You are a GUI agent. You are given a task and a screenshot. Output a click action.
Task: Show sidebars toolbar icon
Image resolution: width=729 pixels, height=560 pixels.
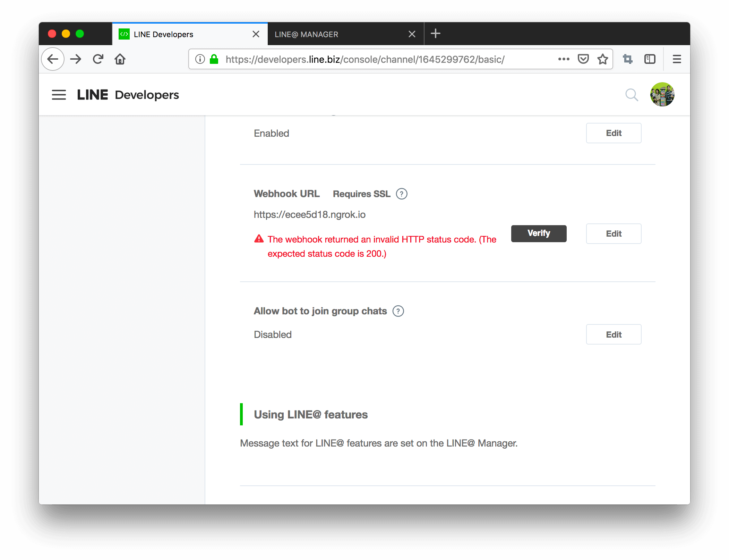click(650, 59)
